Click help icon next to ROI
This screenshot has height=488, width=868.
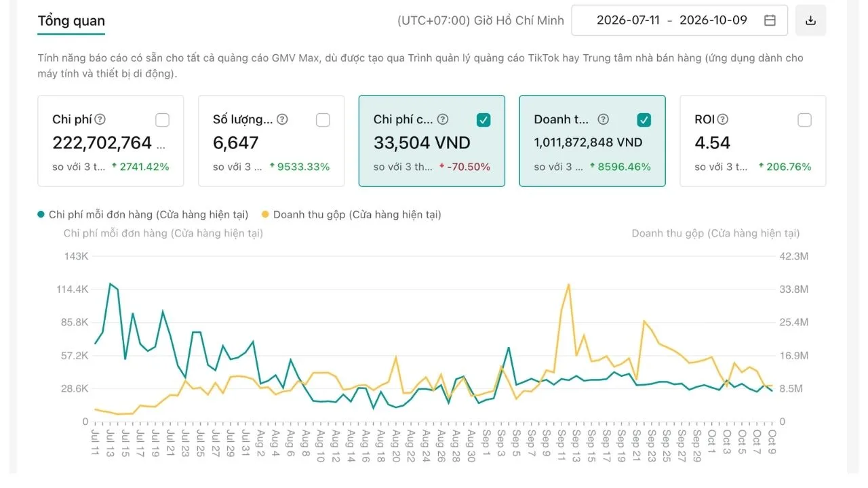(723, 119)
